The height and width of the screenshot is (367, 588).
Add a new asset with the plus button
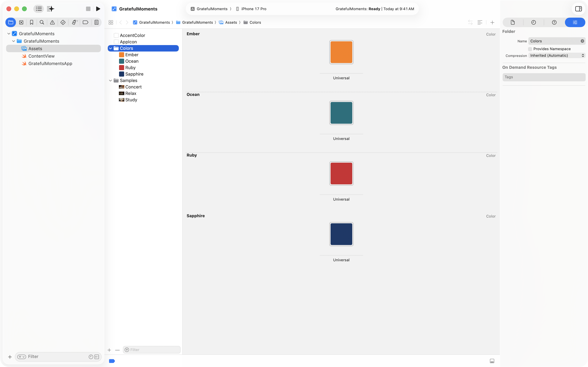[x=109, y=350]
